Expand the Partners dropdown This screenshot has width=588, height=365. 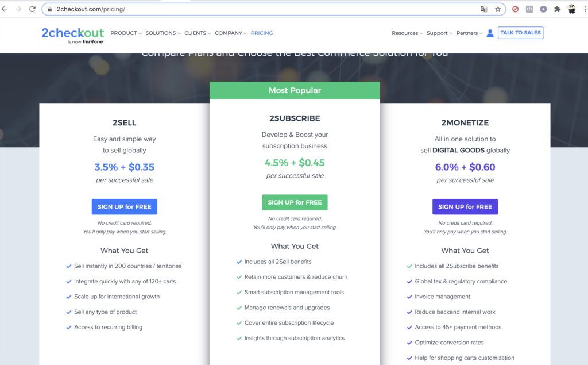(469, 33)
